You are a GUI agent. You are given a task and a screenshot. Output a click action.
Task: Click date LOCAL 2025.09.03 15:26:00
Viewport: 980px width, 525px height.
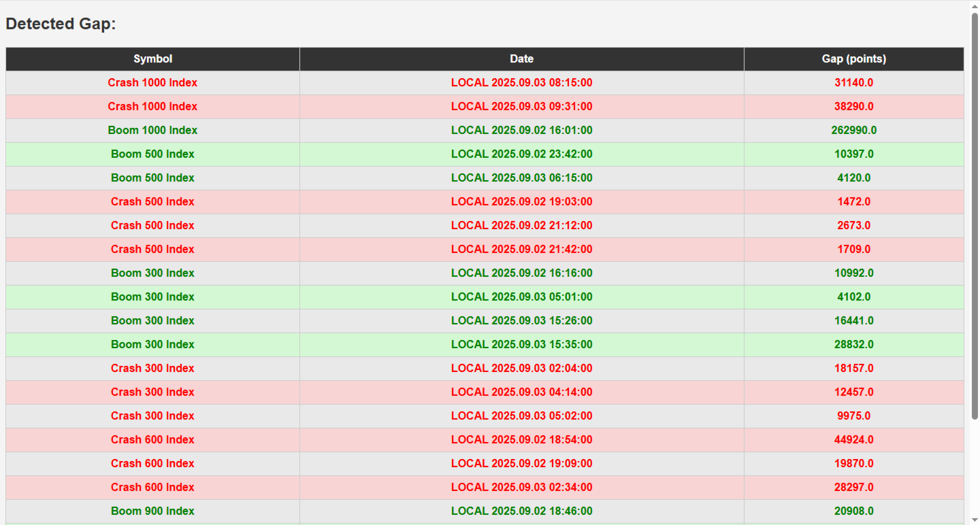click(x=522, y=321)
